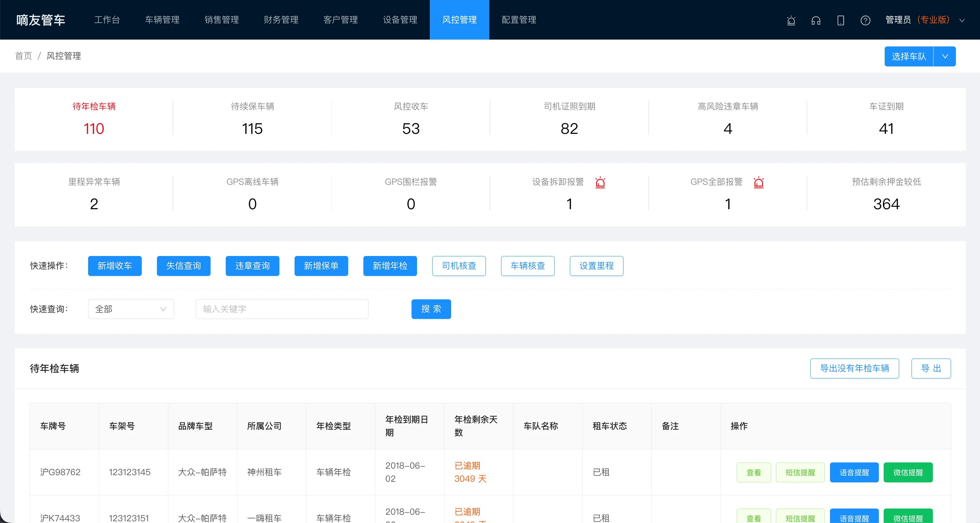Screen dimensions: 980x523
Task: Click the alarm icon beside GPS全部报警
Action: 758,182
